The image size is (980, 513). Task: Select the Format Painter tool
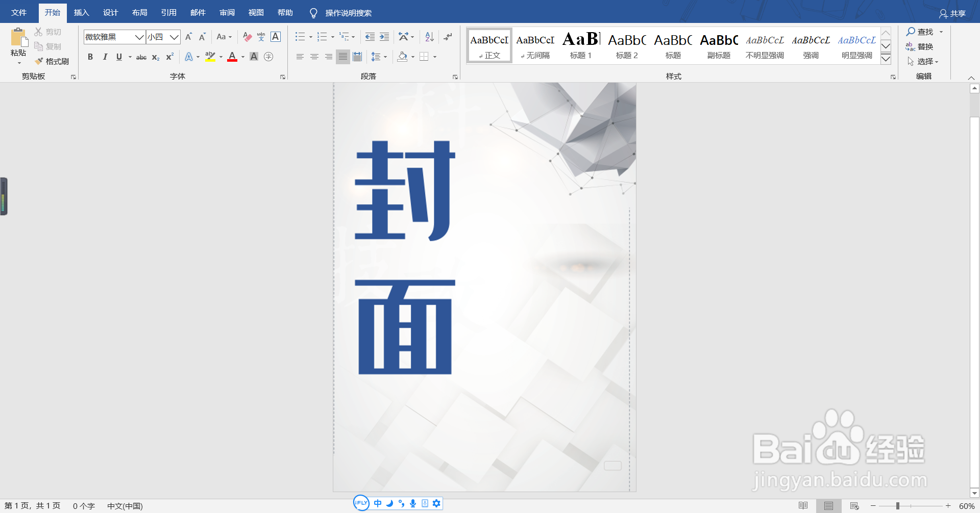[52, 61]
